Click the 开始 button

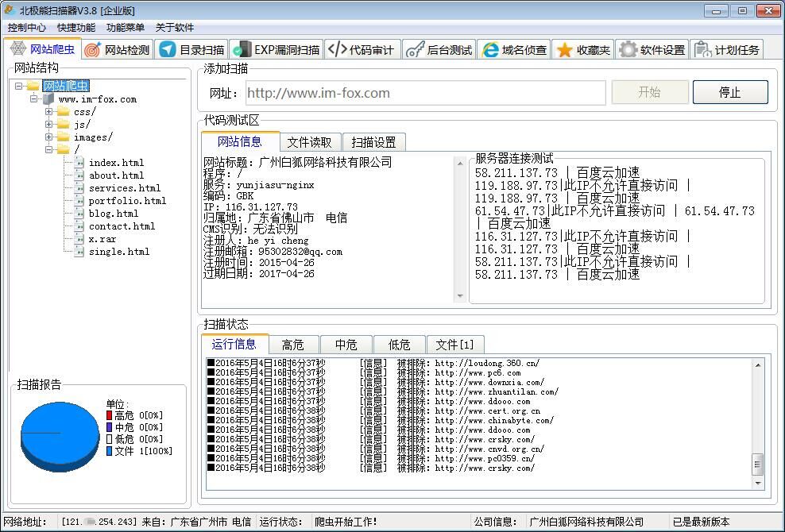(649, 92)
